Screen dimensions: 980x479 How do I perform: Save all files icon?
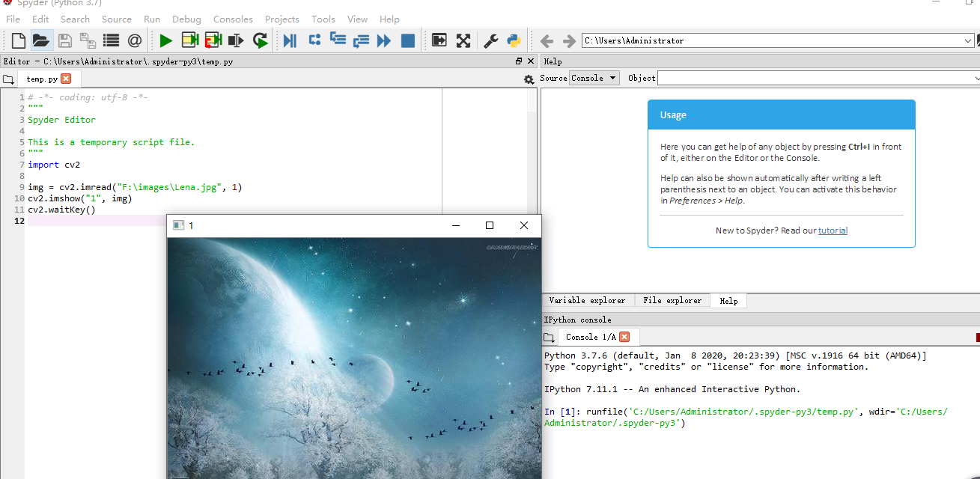88,40
